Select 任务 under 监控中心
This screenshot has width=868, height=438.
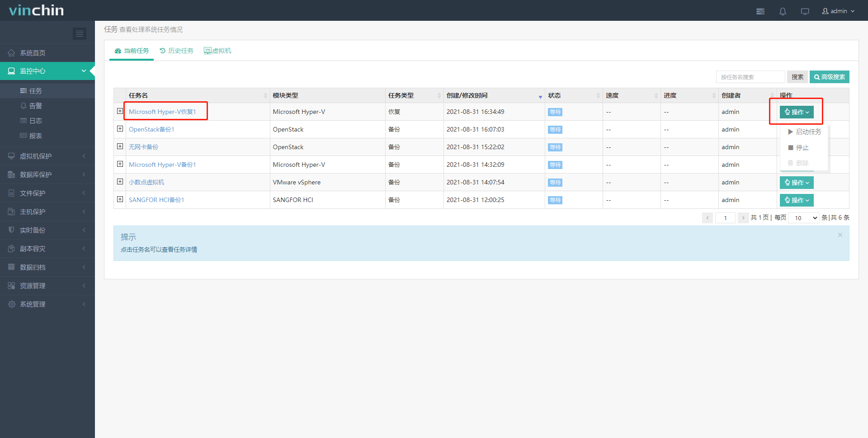(47, 91)
